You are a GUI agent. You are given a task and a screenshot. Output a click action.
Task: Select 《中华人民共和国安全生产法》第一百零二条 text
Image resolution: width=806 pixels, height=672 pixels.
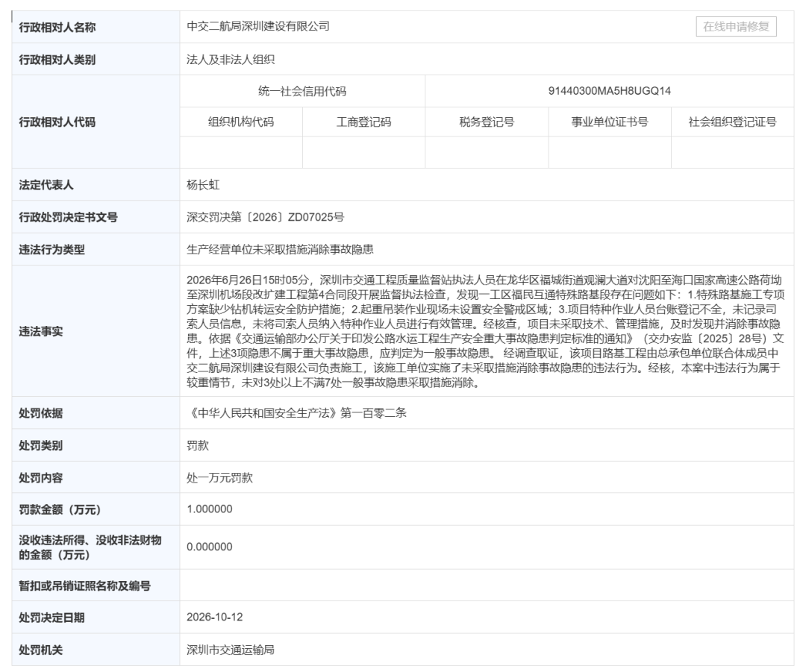pos(296,413)
